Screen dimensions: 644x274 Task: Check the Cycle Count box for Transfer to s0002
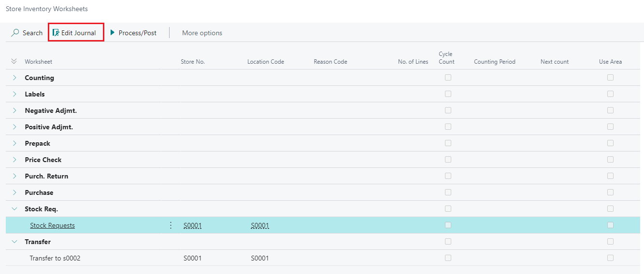click(448, 258)
